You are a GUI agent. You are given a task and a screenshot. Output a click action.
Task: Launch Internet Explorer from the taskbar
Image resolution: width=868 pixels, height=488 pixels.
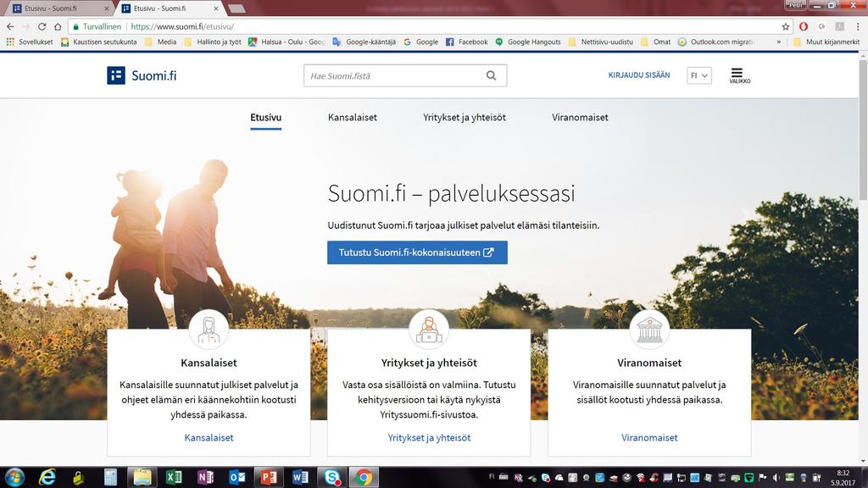click(47, 477)
